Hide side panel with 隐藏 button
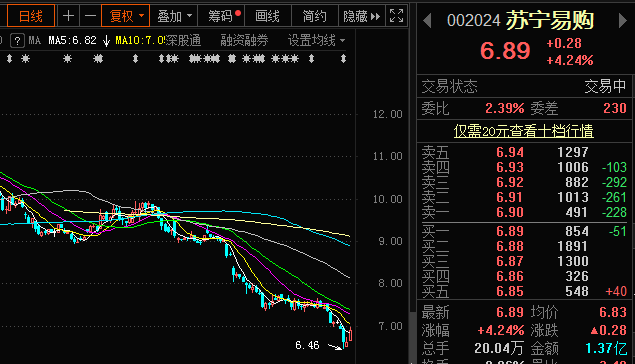The image size is (635, 364). 361,16
